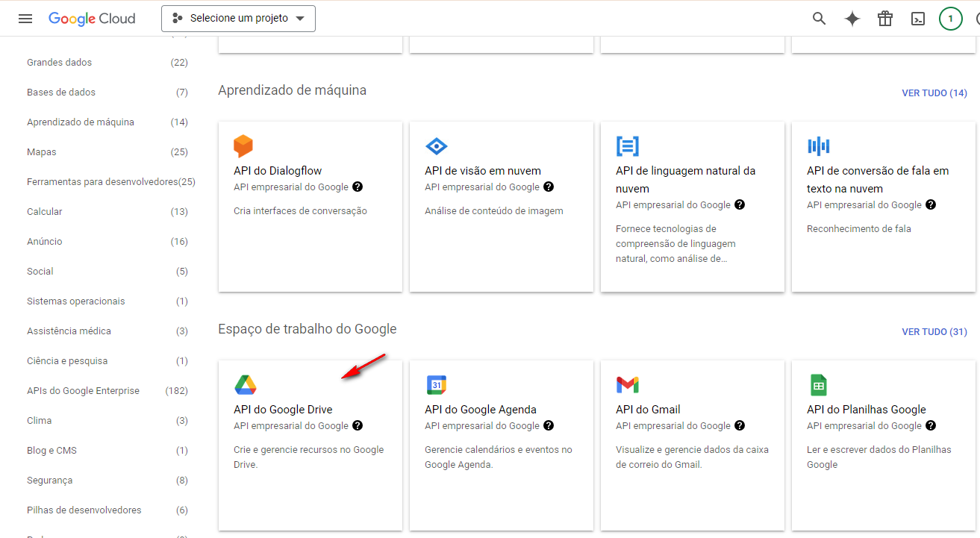Open the hamburger navigation menu
This screenshot has width=980, height=538.
tap(25, 19)
